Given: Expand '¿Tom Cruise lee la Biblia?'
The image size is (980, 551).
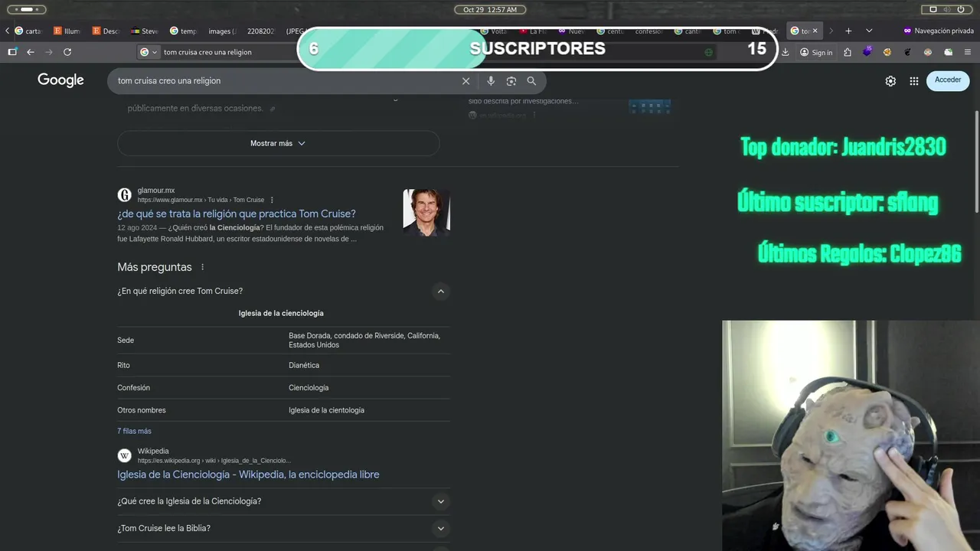Looking at the screenshot, I should tap(440, 529).
